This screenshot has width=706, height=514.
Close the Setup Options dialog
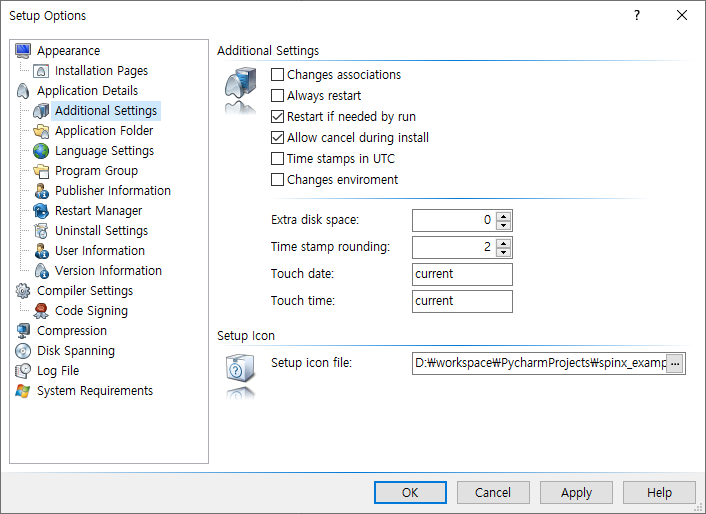[682, 15]
